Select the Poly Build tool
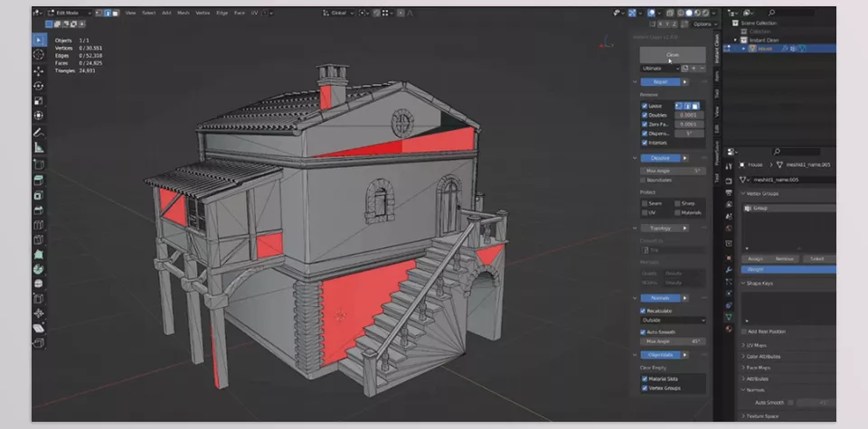The width and height of the screenshot is (868, 429). tap(39, 255)
